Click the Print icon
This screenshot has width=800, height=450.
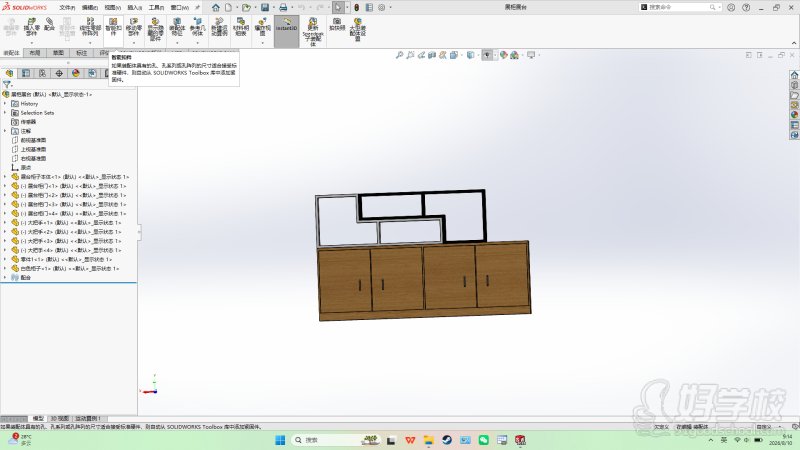(x=283, y=7)
